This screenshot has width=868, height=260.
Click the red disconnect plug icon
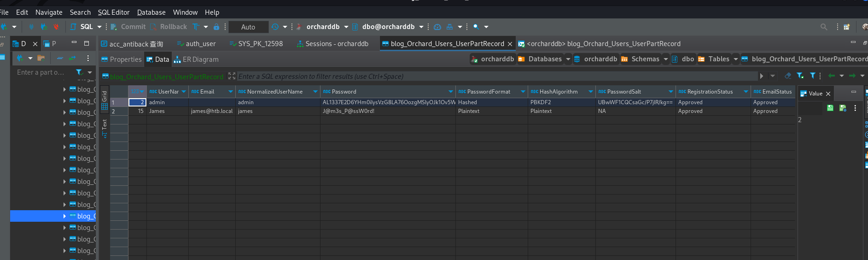pyautogui.click(x=56, y=27)
